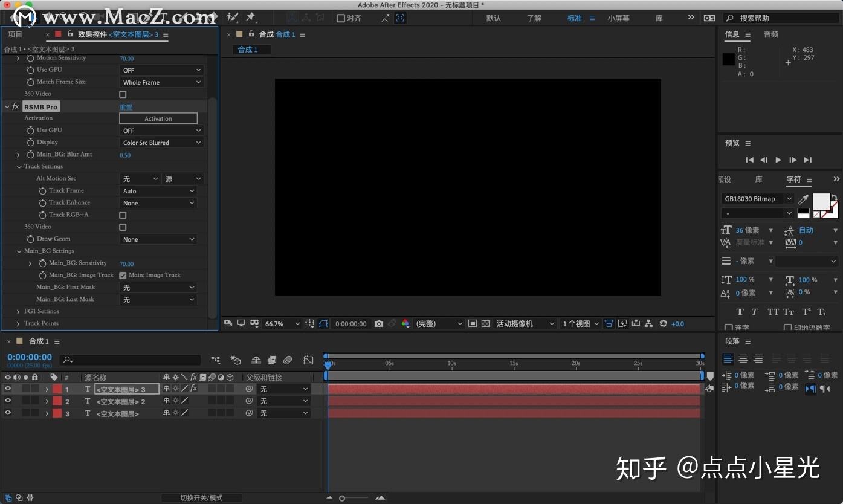Click the pick whip for layer 2
Screen dimensions: 843x504
tap(249, 401)
